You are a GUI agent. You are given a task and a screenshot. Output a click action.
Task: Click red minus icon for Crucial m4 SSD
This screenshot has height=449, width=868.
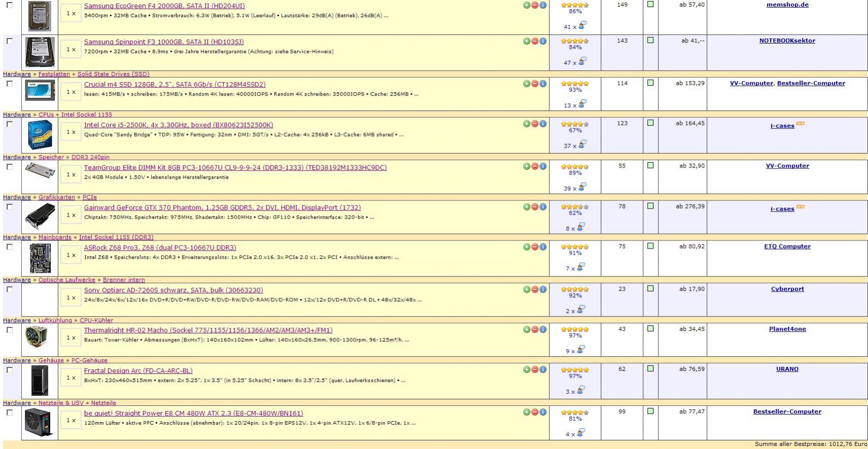(x=535, y=84)
